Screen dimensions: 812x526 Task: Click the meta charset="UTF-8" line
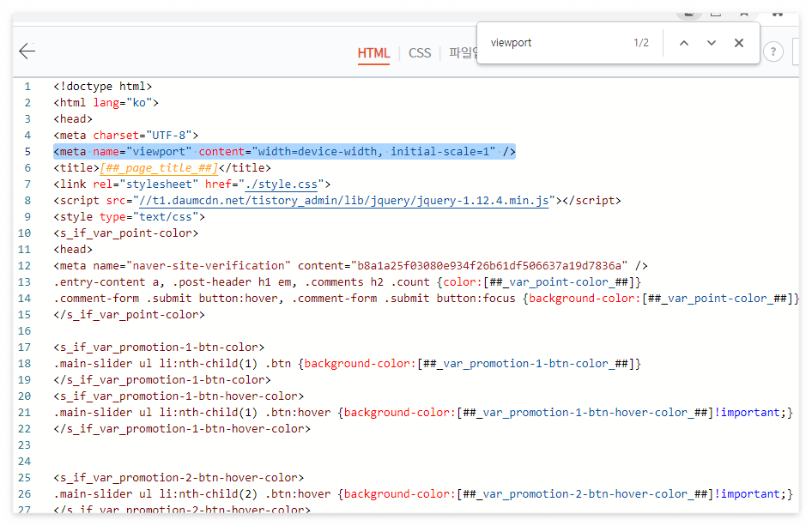point(126,135)
